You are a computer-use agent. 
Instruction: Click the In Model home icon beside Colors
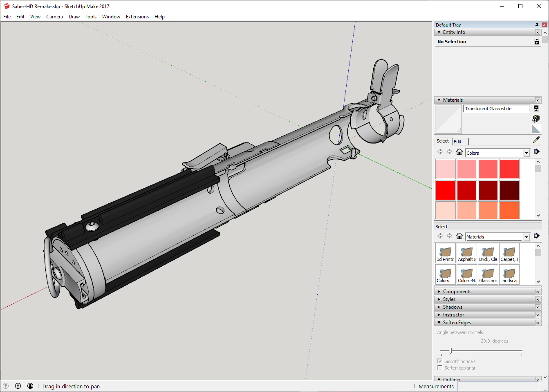click(x=459, y=152)
